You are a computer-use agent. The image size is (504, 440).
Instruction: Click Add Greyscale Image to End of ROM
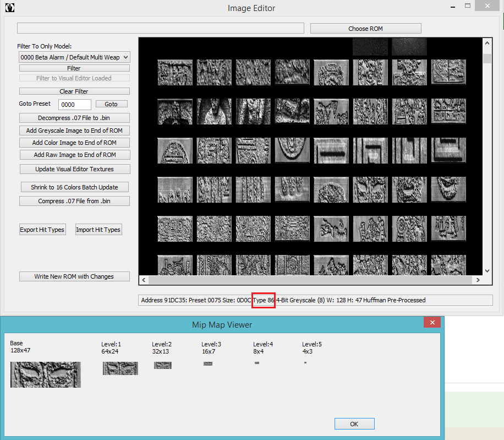pos(74,131)
